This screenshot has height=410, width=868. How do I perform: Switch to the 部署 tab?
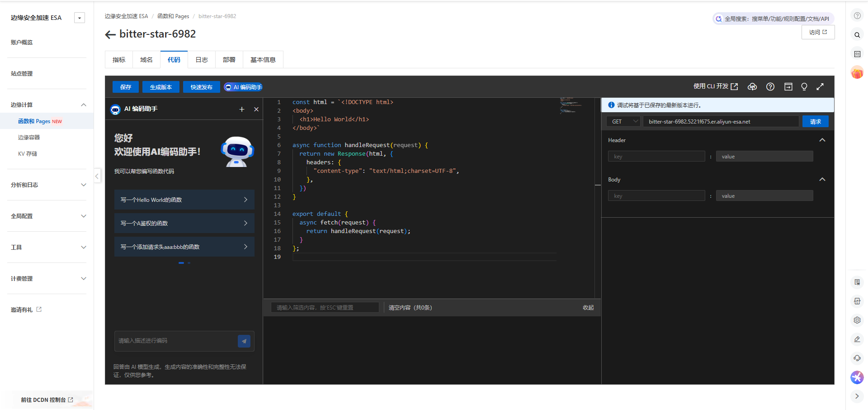[x=229, y=60]
